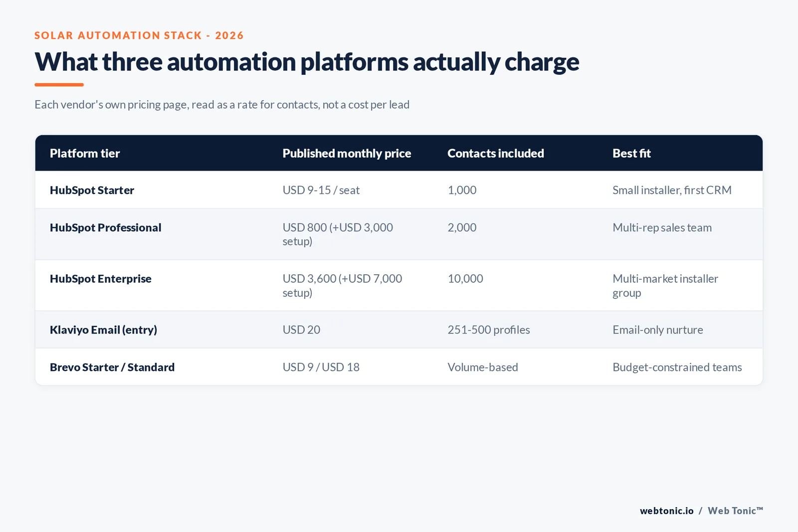This screenshot has width=798, height=532.
Task: Open the webtonic.io link in footer
Action: tap(667, 511)
